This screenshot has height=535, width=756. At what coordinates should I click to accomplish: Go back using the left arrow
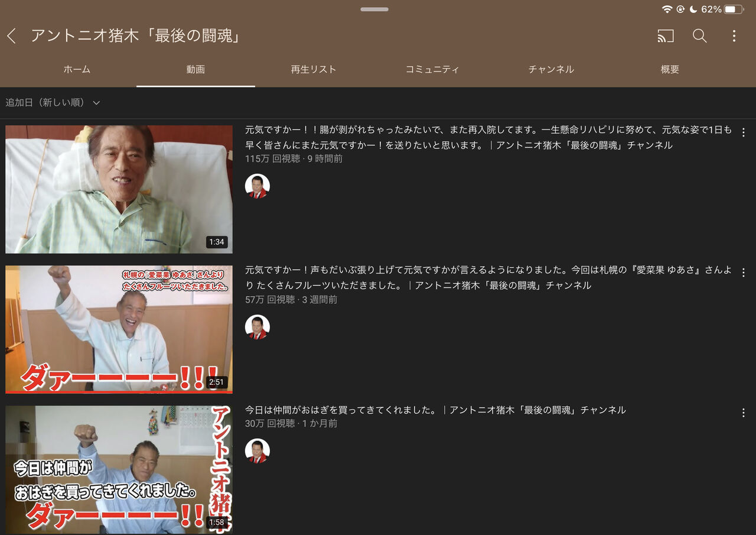tap(11, 36)
